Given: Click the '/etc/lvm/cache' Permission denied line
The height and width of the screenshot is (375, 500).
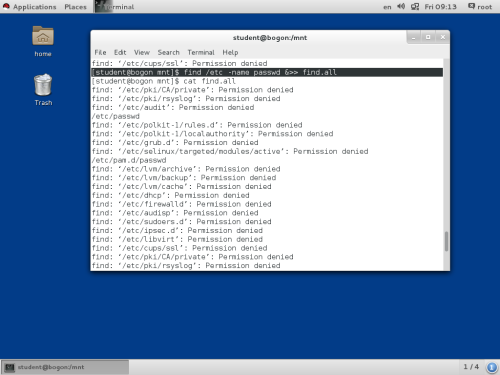Looking at the screenshot, I should [x=182, y=187].
